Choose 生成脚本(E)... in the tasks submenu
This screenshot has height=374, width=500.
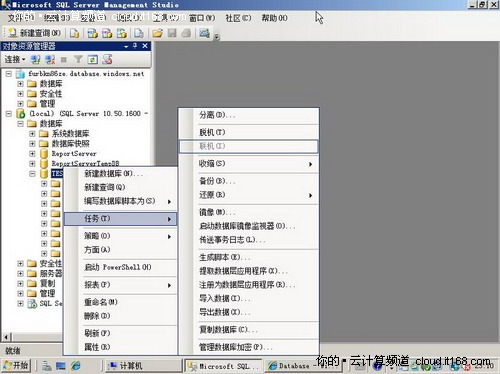point(249,257)
